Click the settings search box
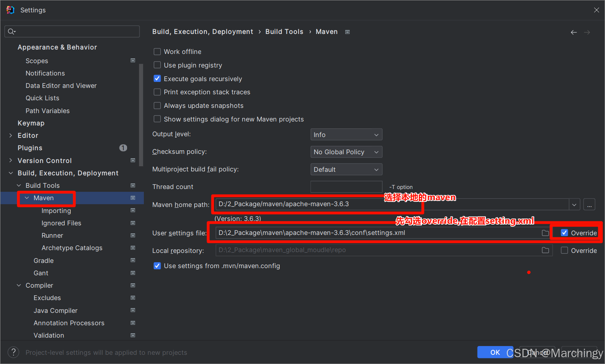The height and width of the screenshot is (364, 605). [x=72, y=32]
